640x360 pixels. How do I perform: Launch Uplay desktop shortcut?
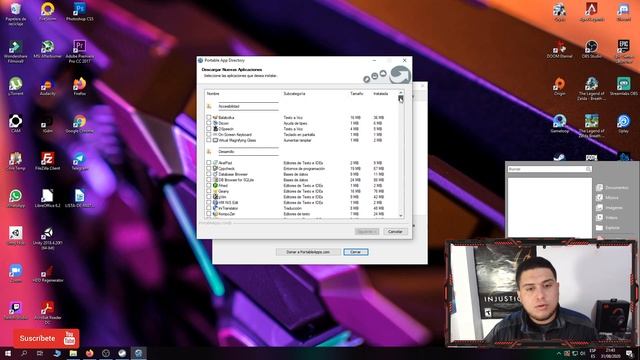623,123
